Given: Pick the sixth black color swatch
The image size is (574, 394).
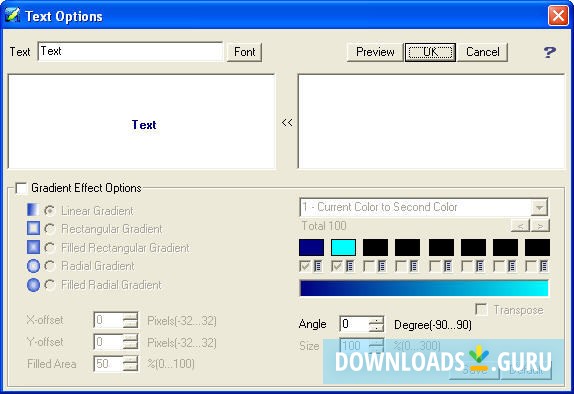Looking at the screenshot, I should (x=473, y=248).
